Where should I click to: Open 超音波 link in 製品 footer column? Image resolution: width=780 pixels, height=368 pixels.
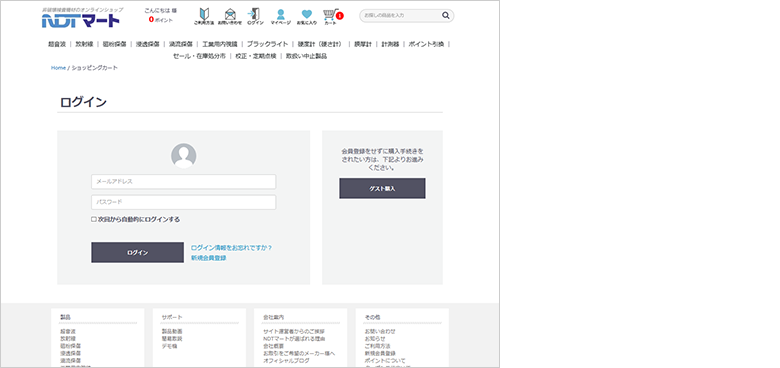coord(68,331)
